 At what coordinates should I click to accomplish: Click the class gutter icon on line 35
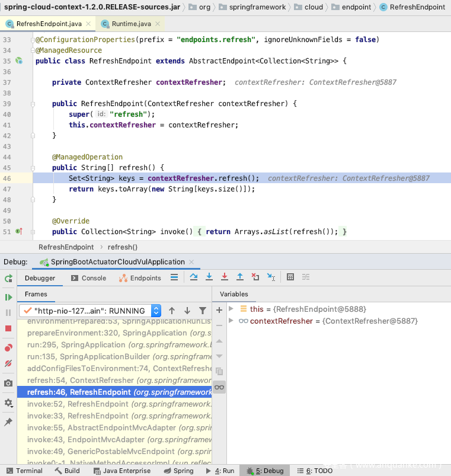tap(19, 60)
